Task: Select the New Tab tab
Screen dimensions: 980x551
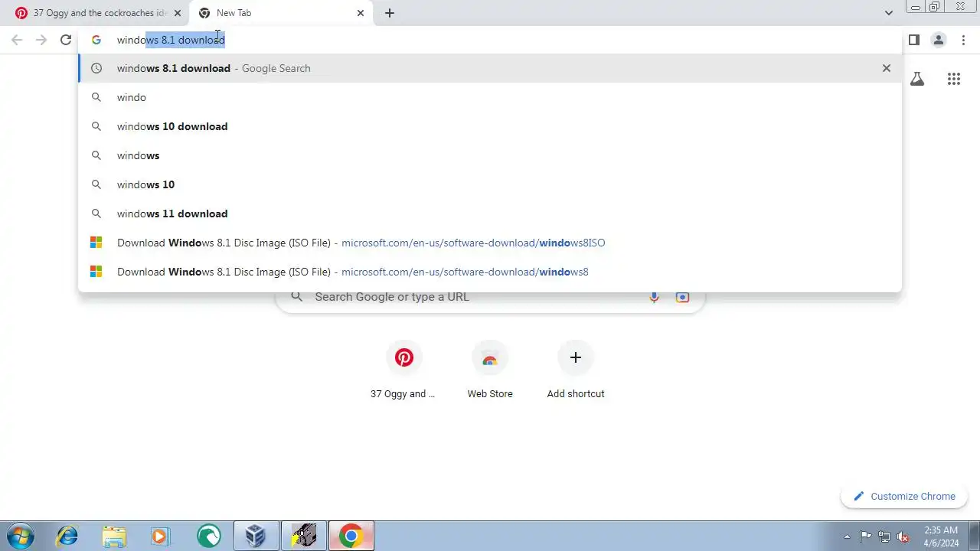Action: [x=282, y=13]
